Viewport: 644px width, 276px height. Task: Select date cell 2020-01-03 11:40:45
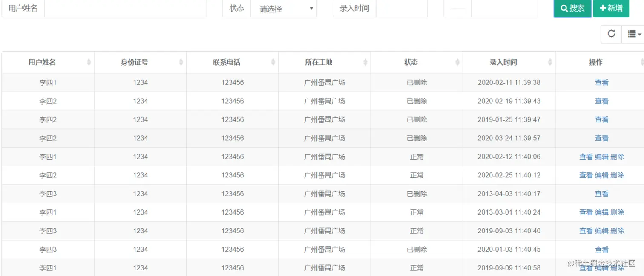click(509, 250)
